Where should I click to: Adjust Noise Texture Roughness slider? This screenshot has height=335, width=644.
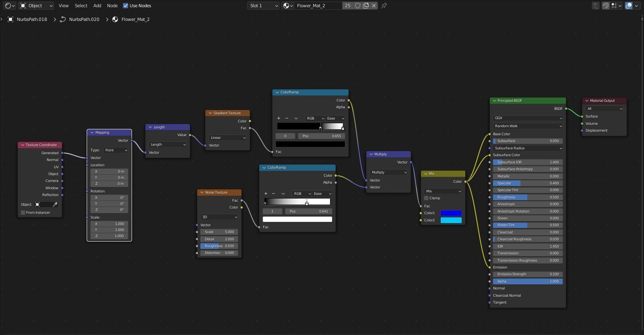pos(219,246)
